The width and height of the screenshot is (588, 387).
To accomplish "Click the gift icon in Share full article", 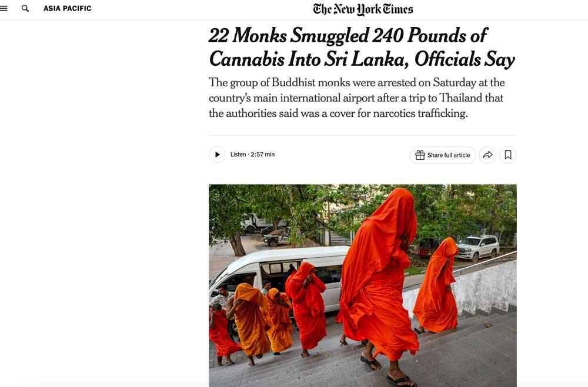I will 420,154.
